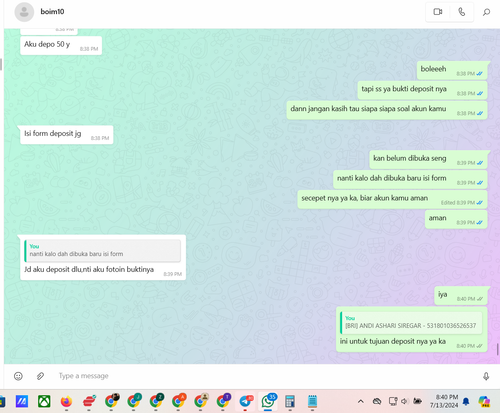
Task: Open Chrome profile with letter J badge
Action: [134, 401]
